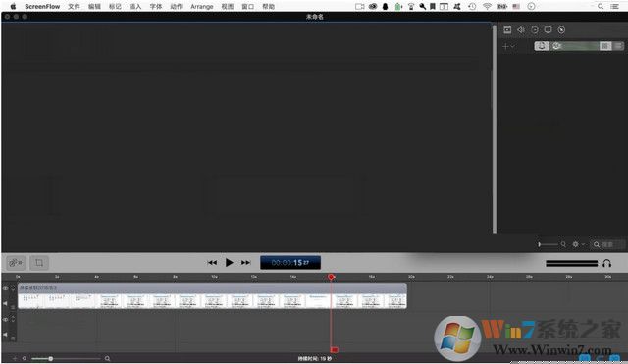The width and height of the screenshot is (628, 364).
Task: Click add track plus at timeline bottom
Action: tap(15, 359)
